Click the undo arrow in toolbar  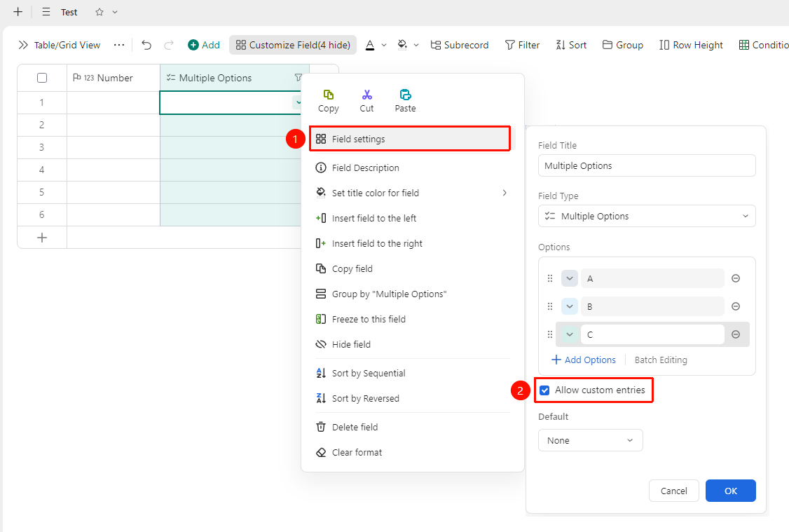pyautogui.click(x=146, y=45)
